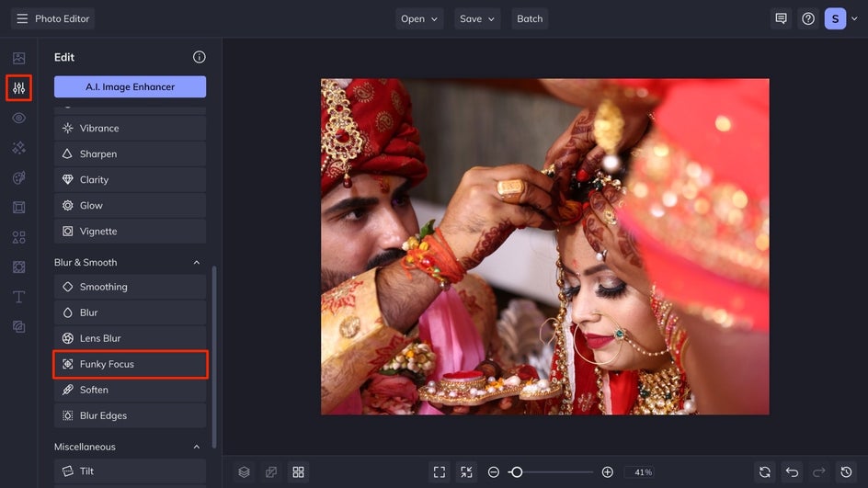Open the Frames panel icon
868x488 pixels.
click(x=18, y=208)
